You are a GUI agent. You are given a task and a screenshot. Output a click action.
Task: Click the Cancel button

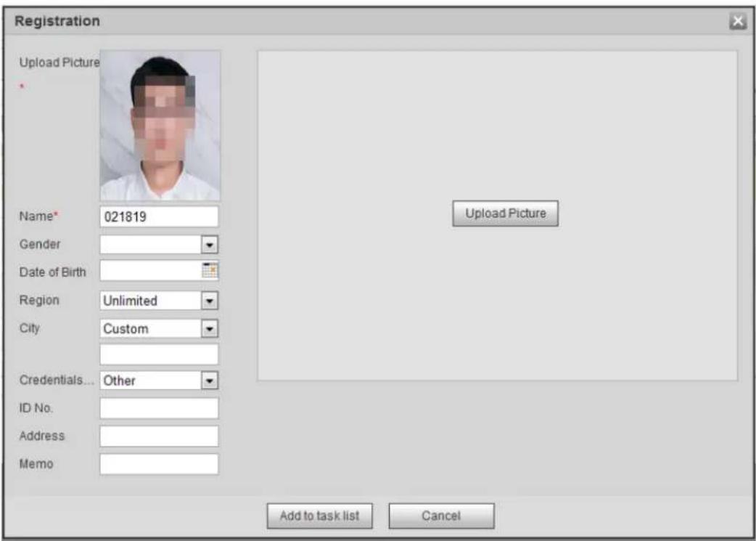click(x=441, y=516)
